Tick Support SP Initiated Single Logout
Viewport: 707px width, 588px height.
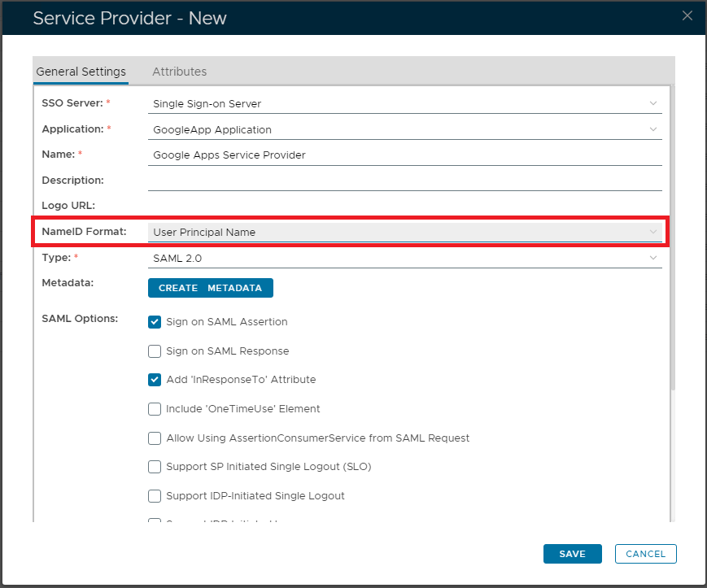[x=155, y=467]
